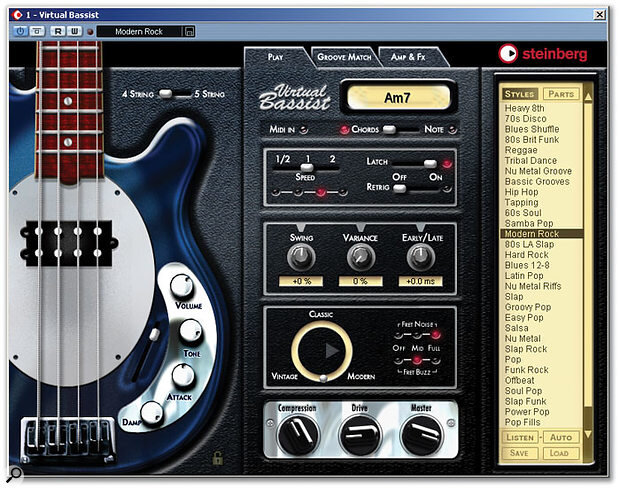Click the Drive knob
The height and width of the screenshot is (489, 620).
coord(360,436)
